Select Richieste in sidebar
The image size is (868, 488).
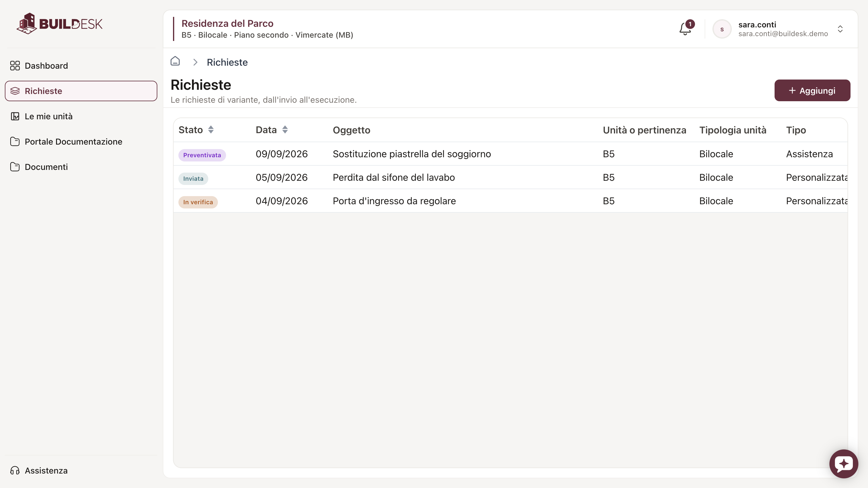[81, 91]
